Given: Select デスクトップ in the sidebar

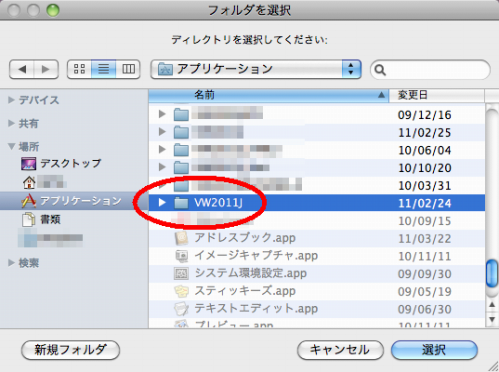Looking at the screenshot, I should (71, 164).
